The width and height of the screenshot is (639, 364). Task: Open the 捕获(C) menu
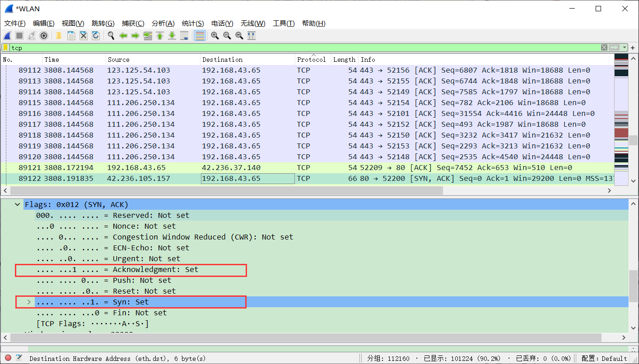tap(133, 23)
